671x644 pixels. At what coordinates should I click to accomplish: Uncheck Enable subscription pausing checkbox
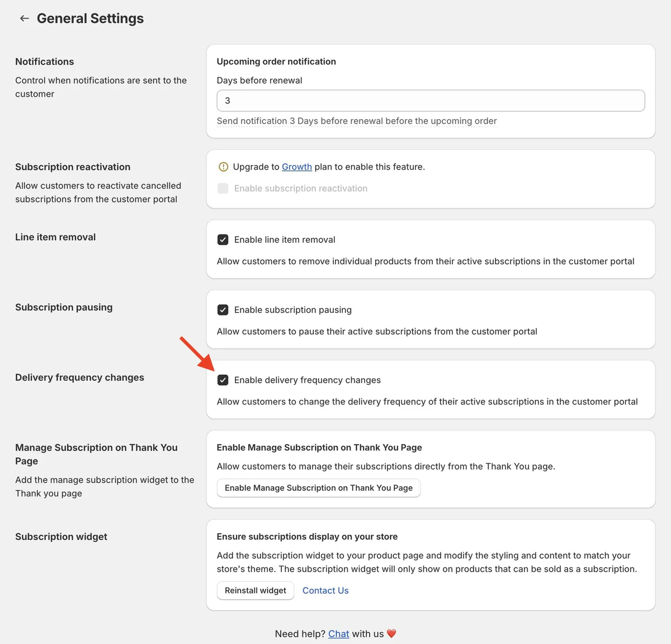point(223,310)
